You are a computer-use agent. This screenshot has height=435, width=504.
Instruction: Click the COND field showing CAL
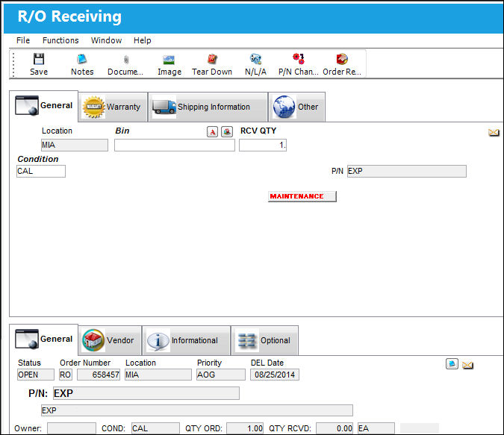155,428
